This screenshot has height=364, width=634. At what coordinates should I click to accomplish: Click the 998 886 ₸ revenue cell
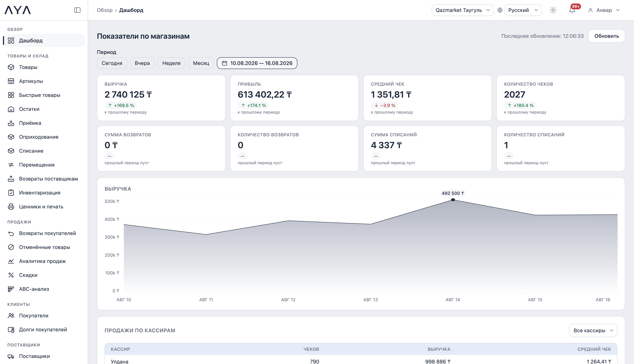coord(438,361)
